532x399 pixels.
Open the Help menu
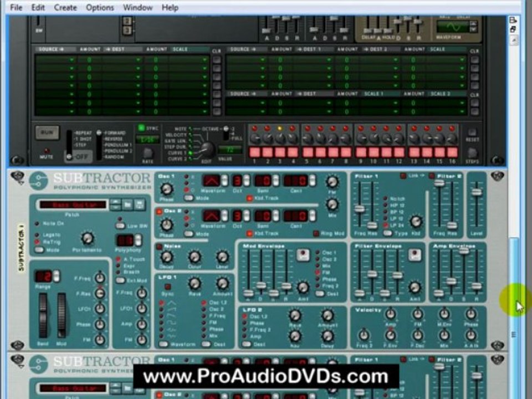[x=170, y=7]
